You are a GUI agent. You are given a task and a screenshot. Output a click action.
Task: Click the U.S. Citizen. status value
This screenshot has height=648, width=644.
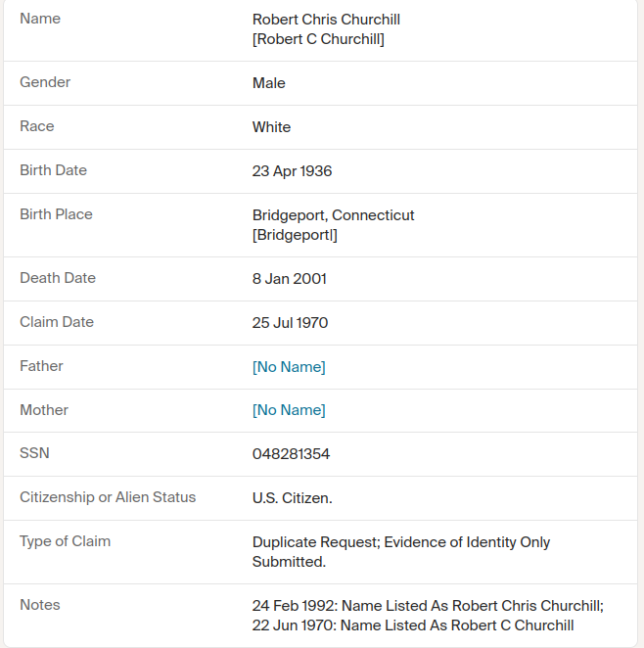[292, 498]
